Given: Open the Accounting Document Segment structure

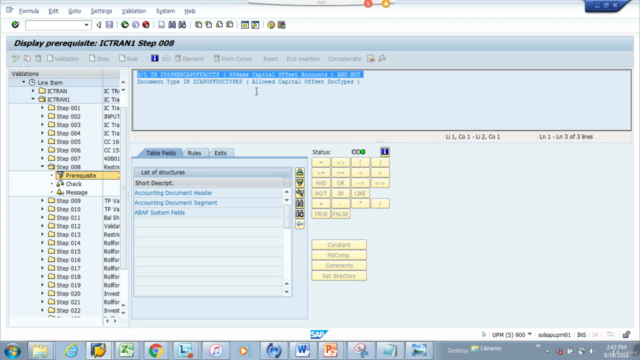Looking at the screenshot, I should 176,202.
